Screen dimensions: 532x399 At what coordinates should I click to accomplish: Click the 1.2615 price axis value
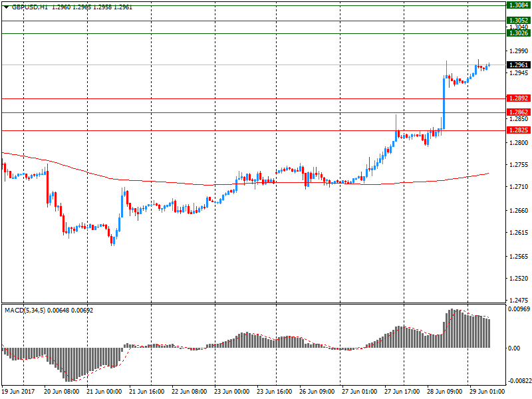(x=519, y=233)
